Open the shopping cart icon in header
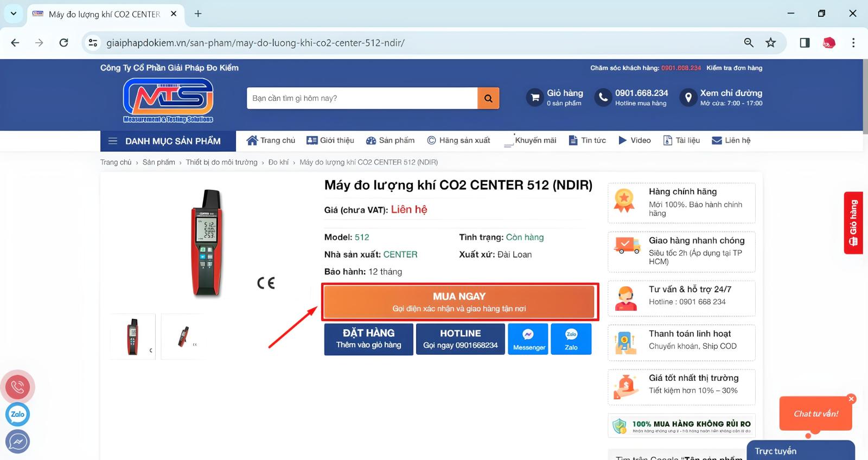868x460 pixels. point(535,98)
